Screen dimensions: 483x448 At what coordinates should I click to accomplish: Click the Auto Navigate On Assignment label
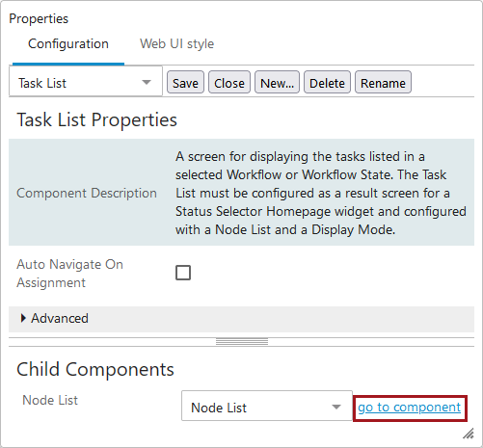tap(69, 274)
